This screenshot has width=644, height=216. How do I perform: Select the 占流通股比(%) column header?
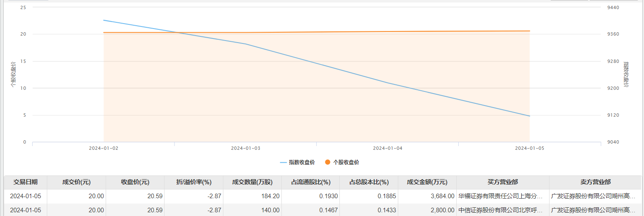pyautogui.click(x=310, y=182)
